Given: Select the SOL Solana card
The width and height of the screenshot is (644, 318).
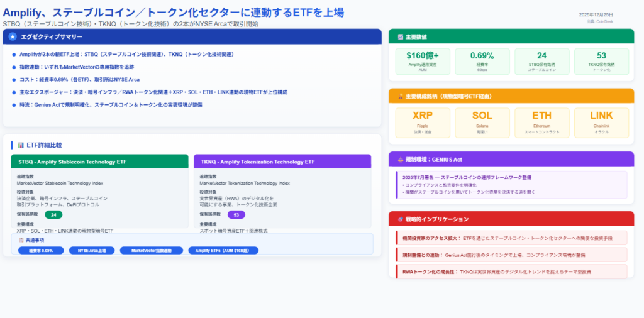Looking at the screenshot, I should point(482,123).
